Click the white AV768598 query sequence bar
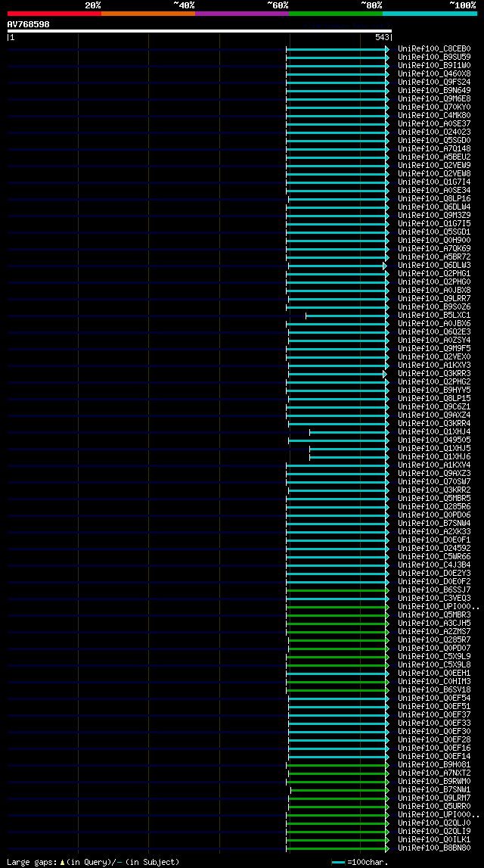484x868 pixels. click(199, 31)
